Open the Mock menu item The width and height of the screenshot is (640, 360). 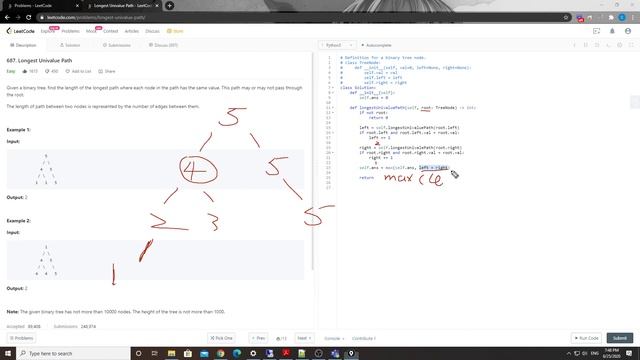click(91, 31)
